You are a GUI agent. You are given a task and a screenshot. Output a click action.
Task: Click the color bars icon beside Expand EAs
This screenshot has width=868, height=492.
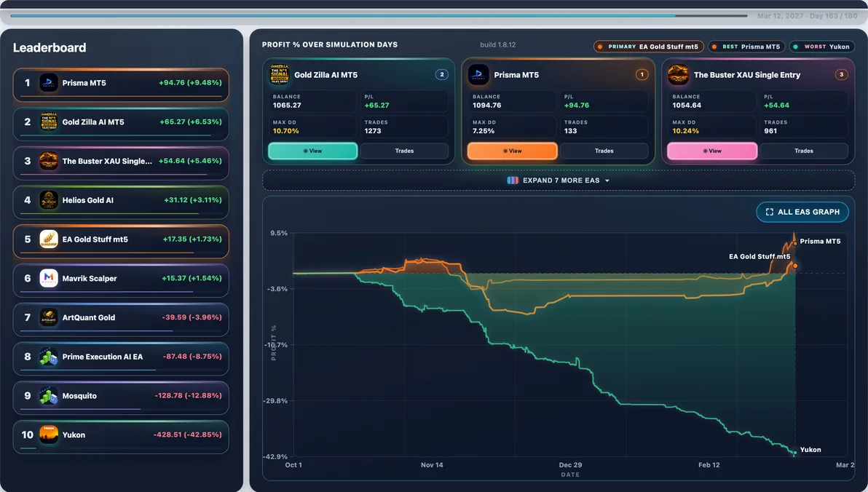pos(513,180)
